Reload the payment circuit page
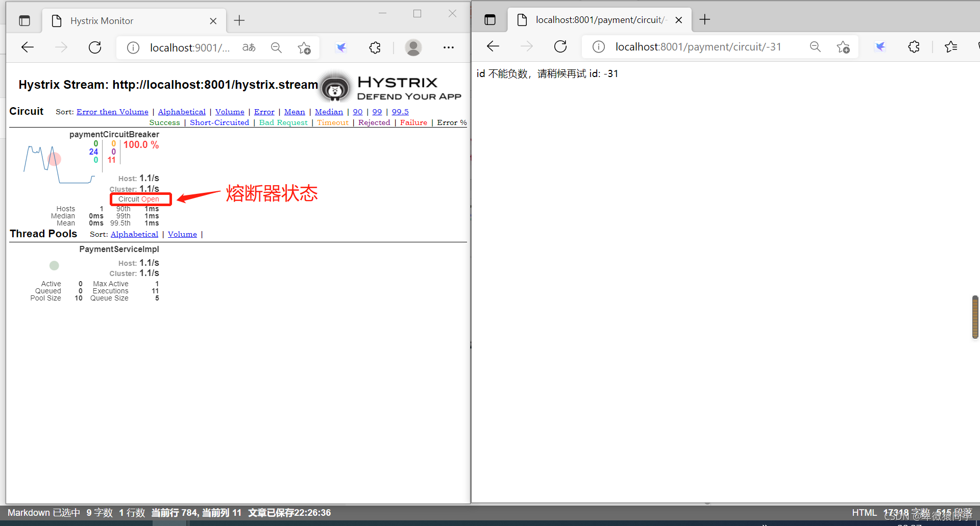The height and width of the screenshot is (526, 980). tap(560, 46)
